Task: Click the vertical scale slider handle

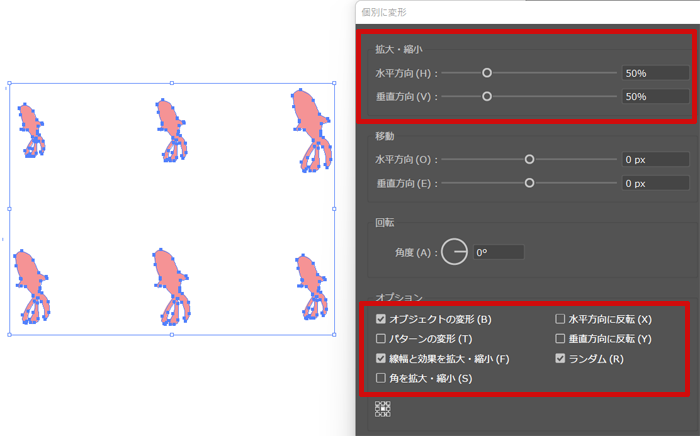Action: coord(487,96)
